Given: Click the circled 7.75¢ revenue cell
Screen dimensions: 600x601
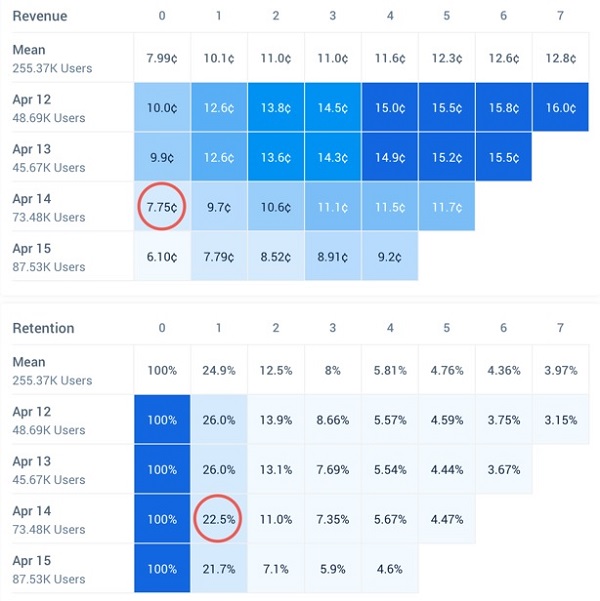Looking at the screenshot, I should 161,205.
